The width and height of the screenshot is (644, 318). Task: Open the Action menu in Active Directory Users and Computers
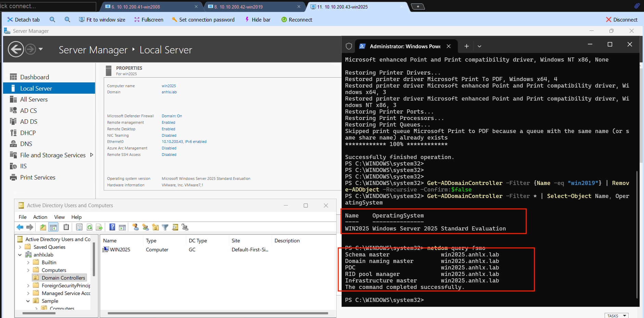(x=40, y=217)
